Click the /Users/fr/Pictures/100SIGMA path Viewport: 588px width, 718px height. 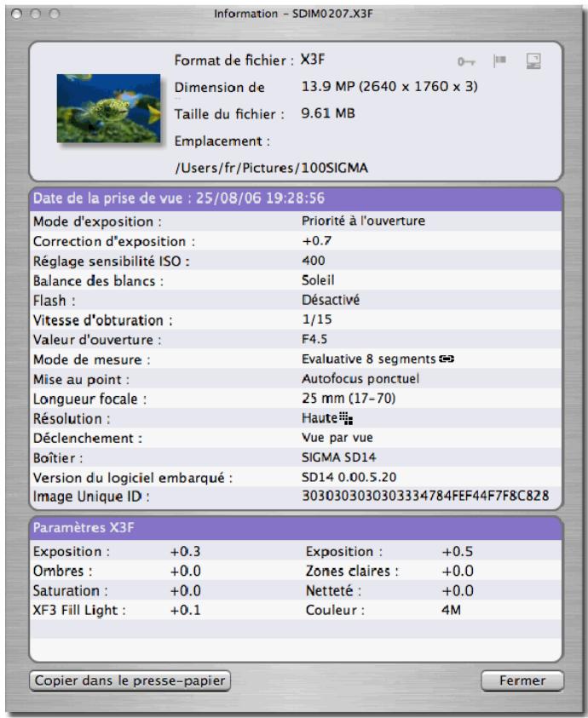[271, 168]
